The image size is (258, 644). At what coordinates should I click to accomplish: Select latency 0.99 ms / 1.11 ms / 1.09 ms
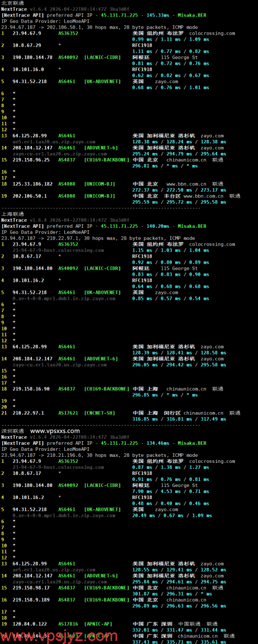coord(171,39)
